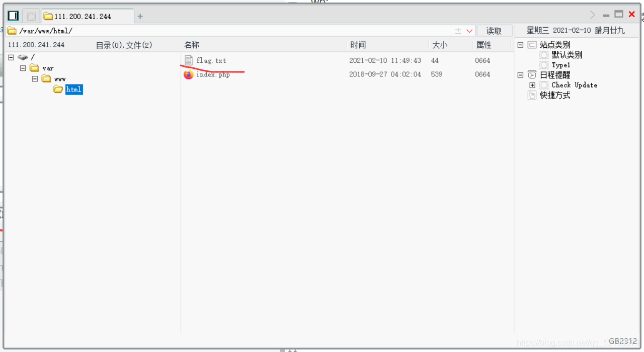The image size is (644, 352).
Task: Sort by 属性 column header
Action: tap(484, 45)
